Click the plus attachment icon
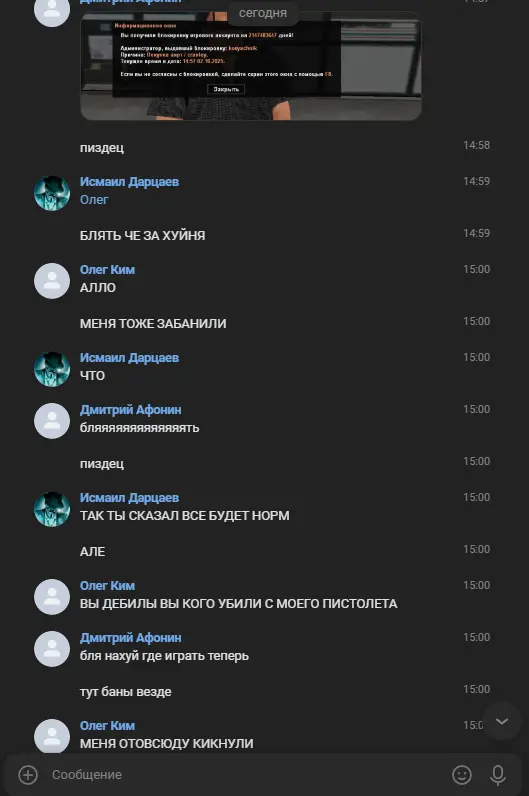This screenshot has width=529, height=796. 28,775
